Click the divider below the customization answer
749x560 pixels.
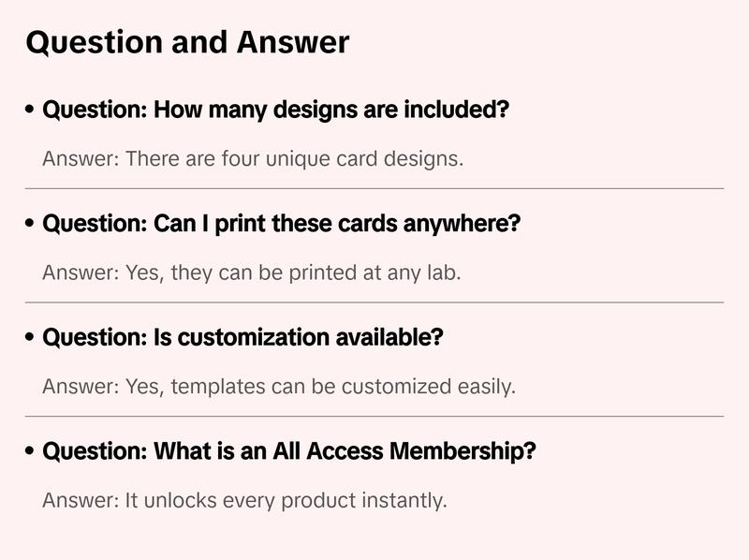(374, 416)
